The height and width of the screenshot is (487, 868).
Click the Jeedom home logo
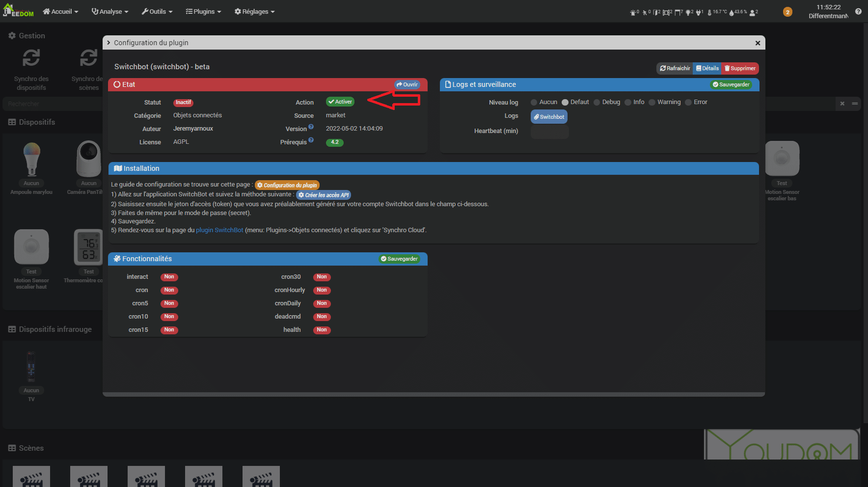(x=18, y=10)
